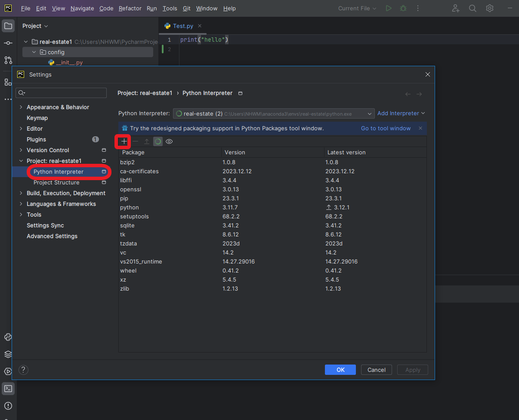Open Settings help question mark
Screen dimensions: 519x420
(23, 370)
